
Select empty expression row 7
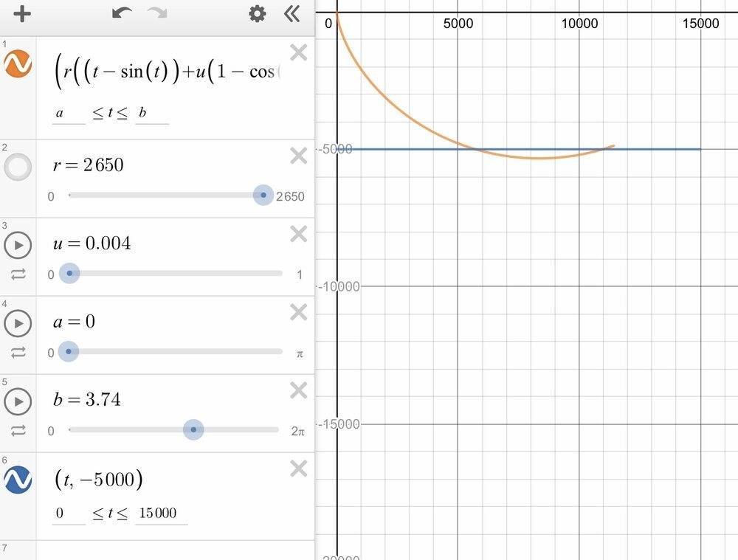pyautogui.click(x=157, y=550)
